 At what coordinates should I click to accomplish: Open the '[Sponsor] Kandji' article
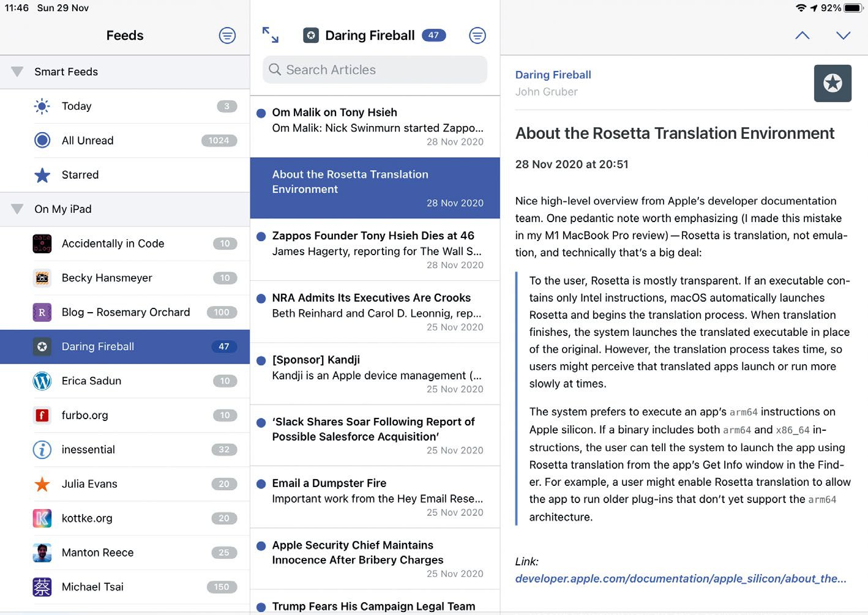(x=375, y=373)
